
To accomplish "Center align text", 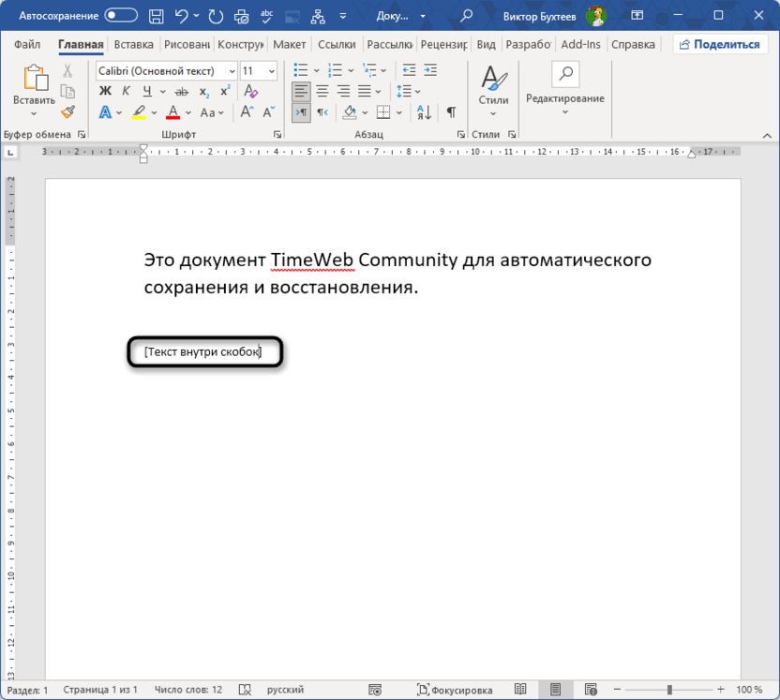I will (322, 92).
